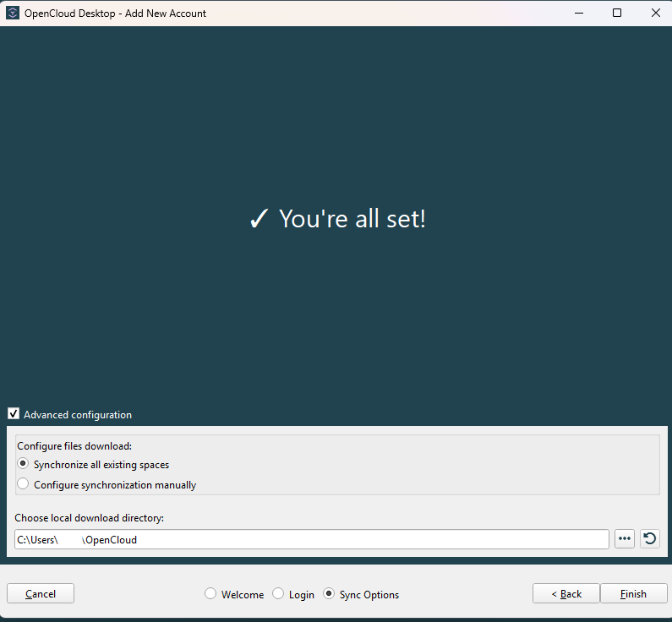
Task: Click the Choose local download directory label
Action: 89,517
